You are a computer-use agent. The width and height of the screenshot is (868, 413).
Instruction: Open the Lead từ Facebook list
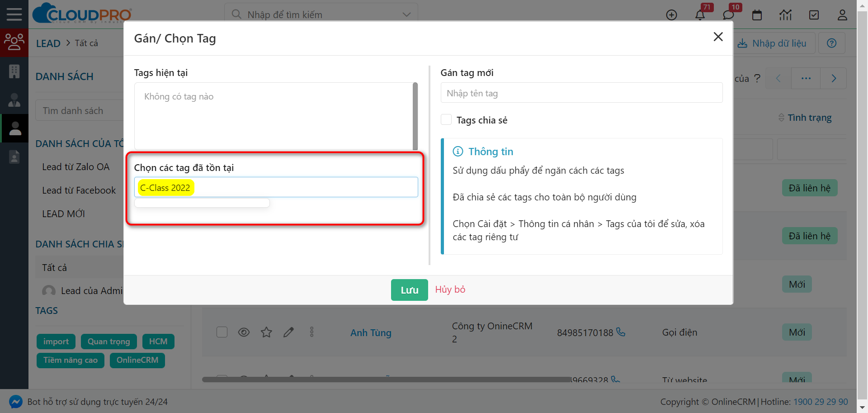(79, 190)
